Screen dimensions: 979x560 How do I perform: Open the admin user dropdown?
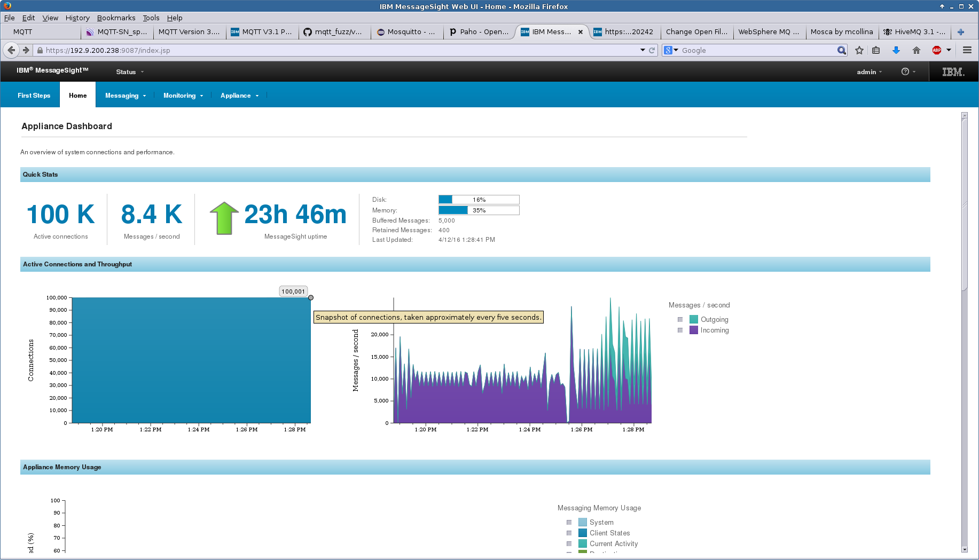[869, 72]
